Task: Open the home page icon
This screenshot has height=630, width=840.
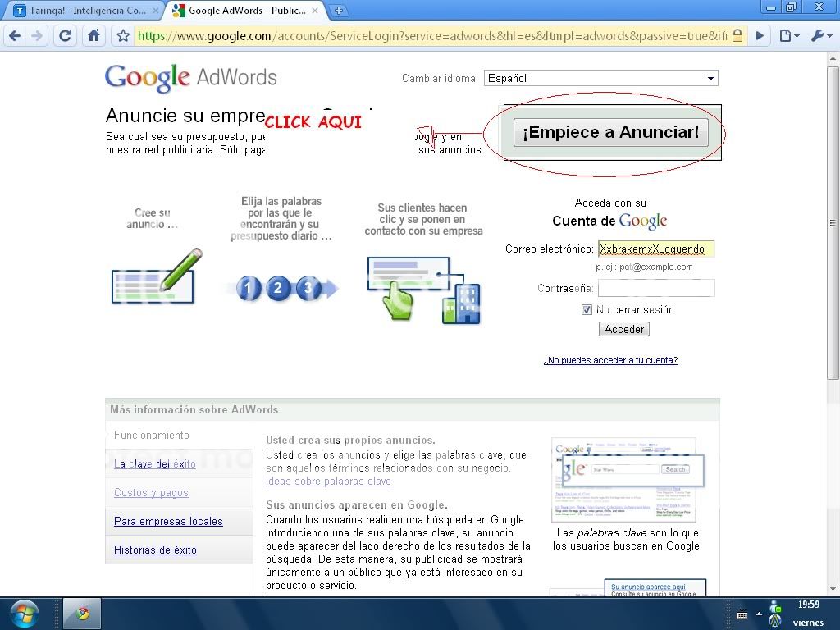Action: pos(94,36)
